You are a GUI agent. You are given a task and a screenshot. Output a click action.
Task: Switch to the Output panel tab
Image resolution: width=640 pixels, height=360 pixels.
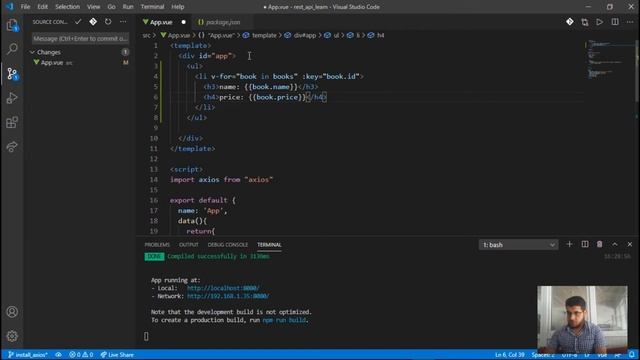coord(189,244)
